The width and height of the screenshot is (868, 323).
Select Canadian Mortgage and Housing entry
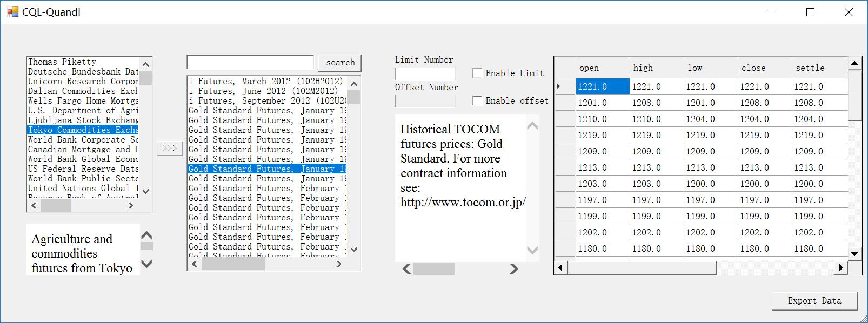click(x=83, y=149)
